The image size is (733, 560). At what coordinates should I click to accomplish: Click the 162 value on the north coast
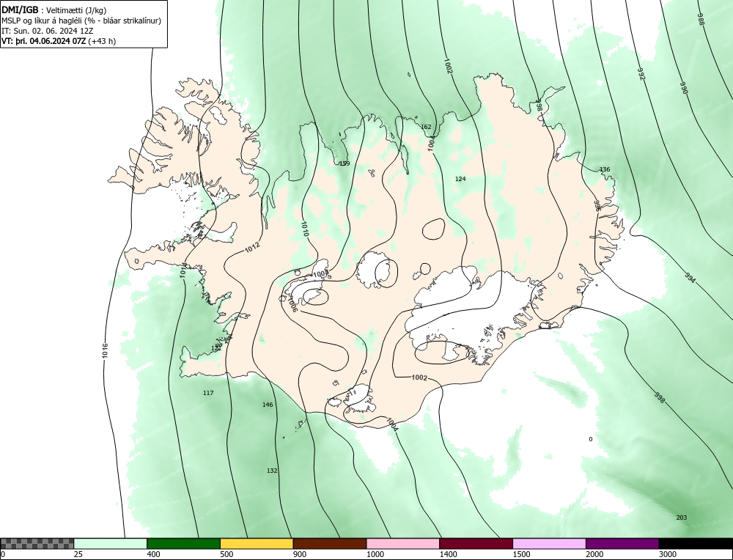pyautogui.click(x=426, y=127)
